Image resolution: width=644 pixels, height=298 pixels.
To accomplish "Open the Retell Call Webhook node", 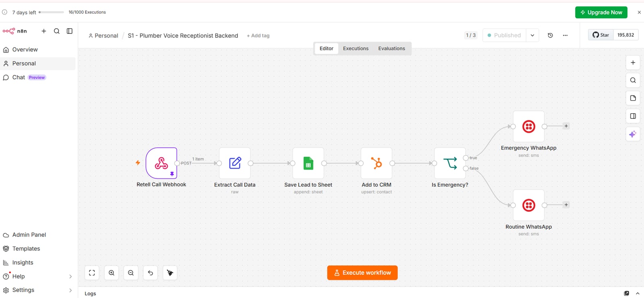I will 161,163.
